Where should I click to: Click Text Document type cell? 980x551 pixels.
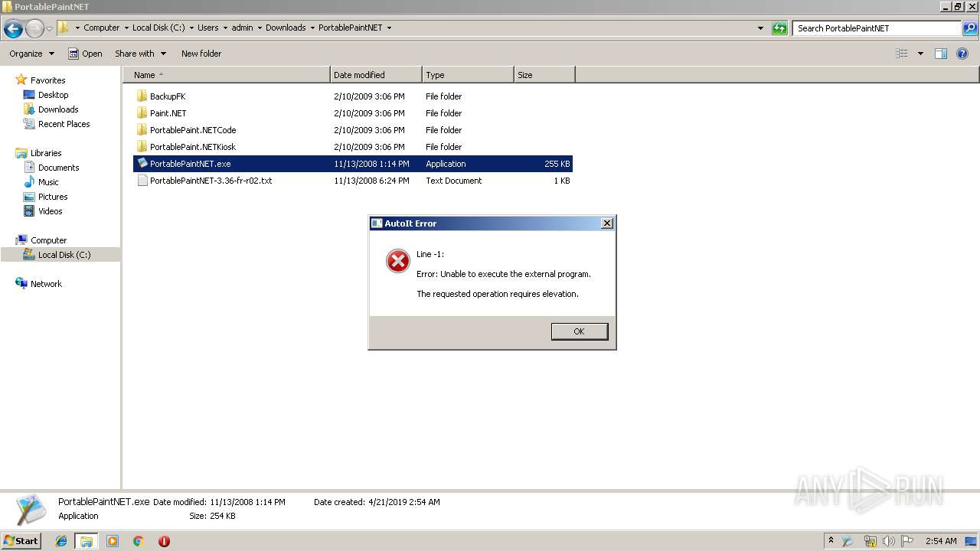[454, 181]
